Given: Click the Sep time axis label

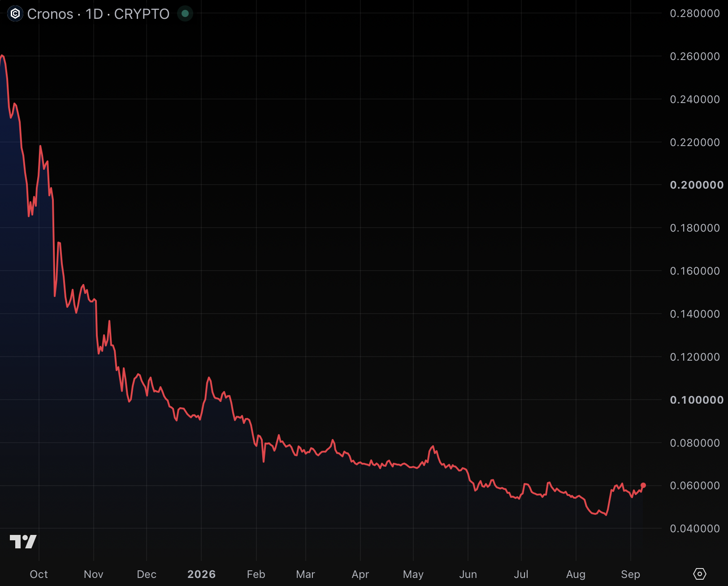Looking at the screenshot, I should click(631, 574).
